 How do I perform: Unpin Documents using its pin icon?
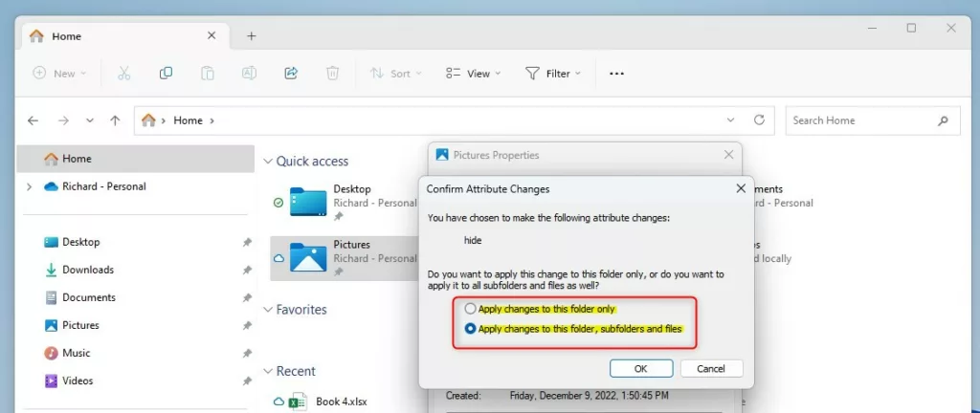point(247,297)
